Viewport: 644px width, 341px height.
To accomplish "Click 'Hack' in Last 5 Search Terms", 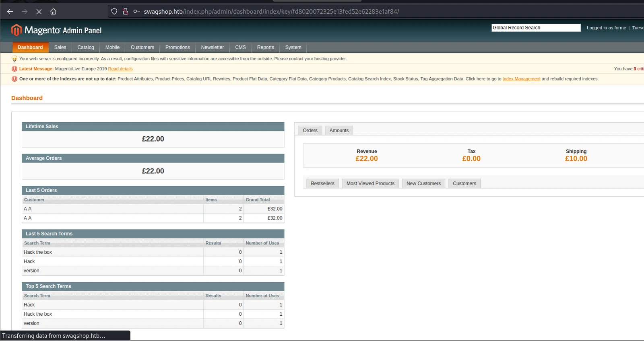I will (x=29, y=261).
